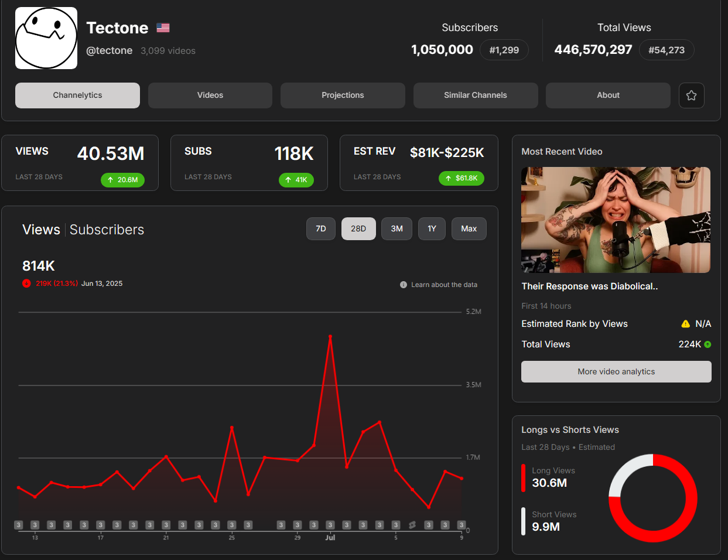Click the US flag icon beside Tectone

point(163,28)
